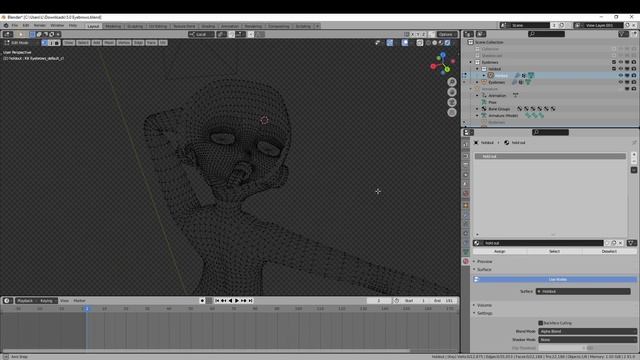Image resolution: width=640 pixels, height=360 pixels.
Task: Expand the Preview panel section
Action: [x=484, y=262]
